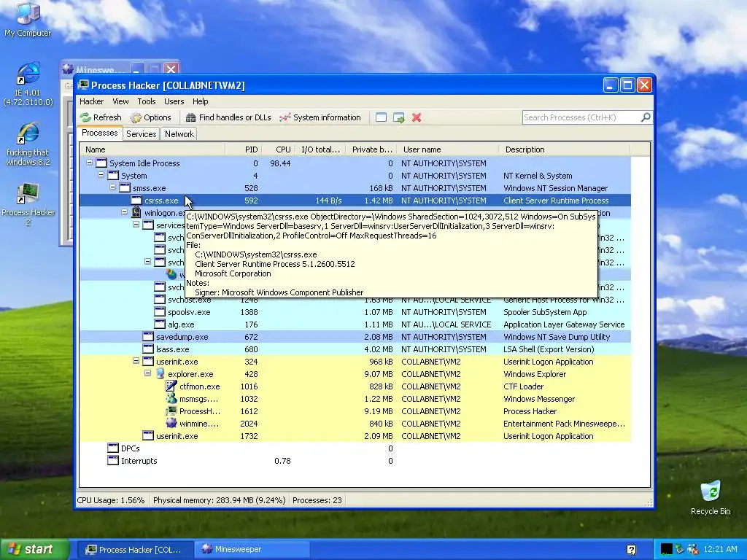Click Physical memory status bar entry

click(219, 500)
